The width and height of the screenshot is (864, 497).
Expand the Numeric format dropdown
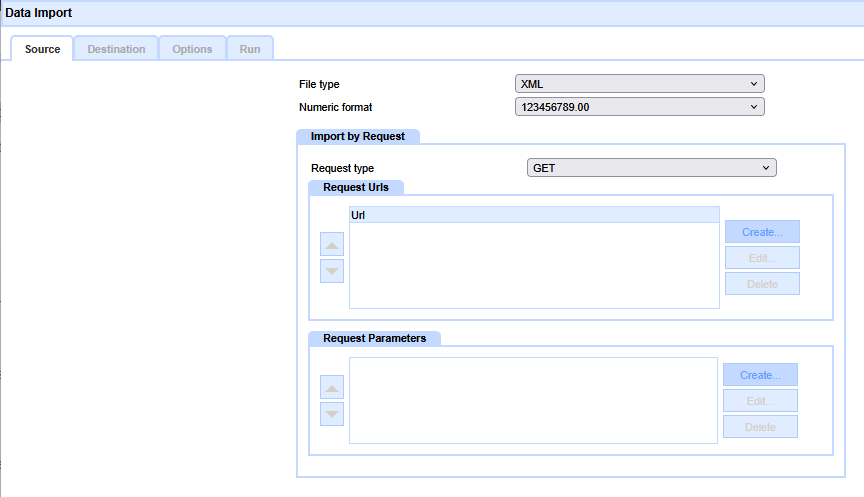tap(639, 107)
